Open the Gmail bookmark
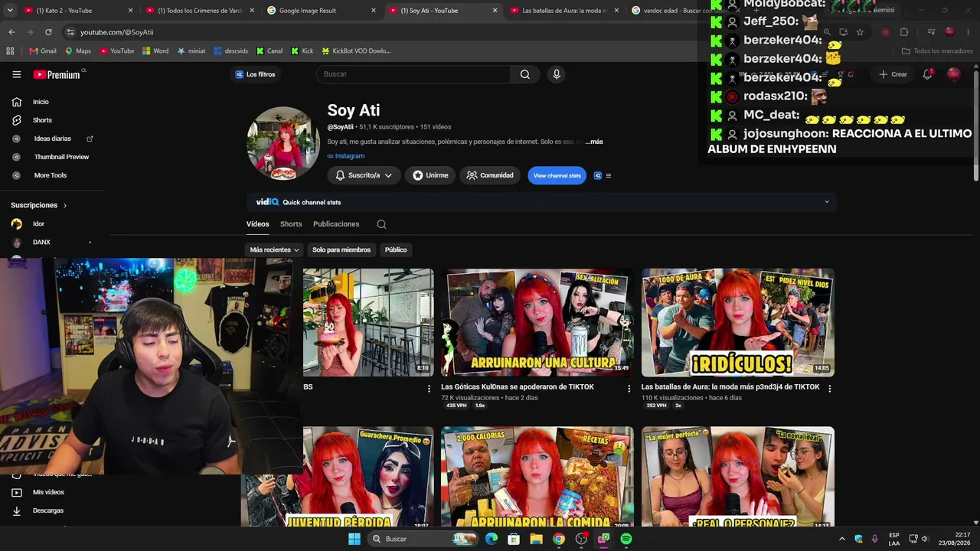Screen dimensions: 980x551 [43, 51]
